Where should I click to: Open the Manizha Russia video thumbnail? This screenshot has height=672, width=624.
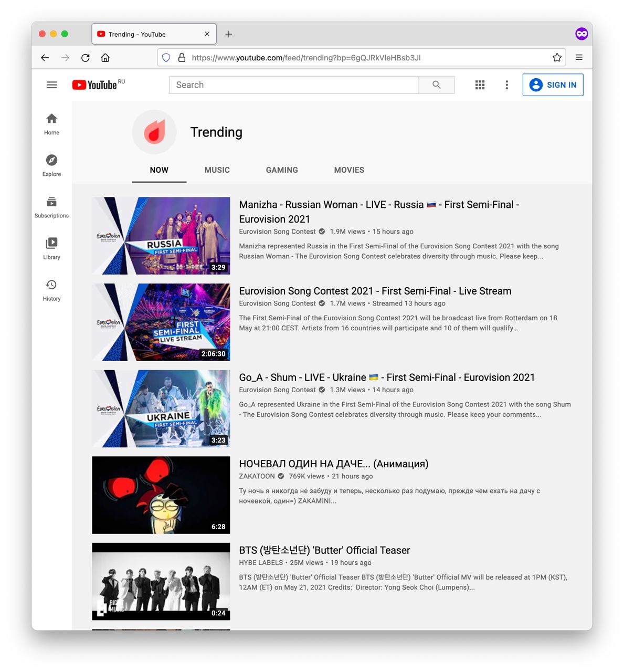(161, 236)
